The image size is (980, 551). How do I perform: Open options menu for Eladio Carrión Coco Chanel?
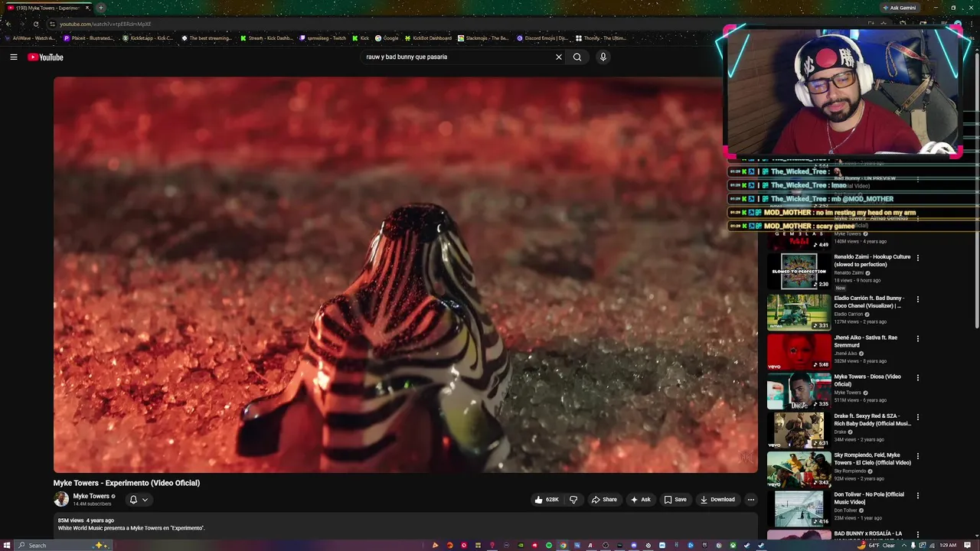[917, 299]
